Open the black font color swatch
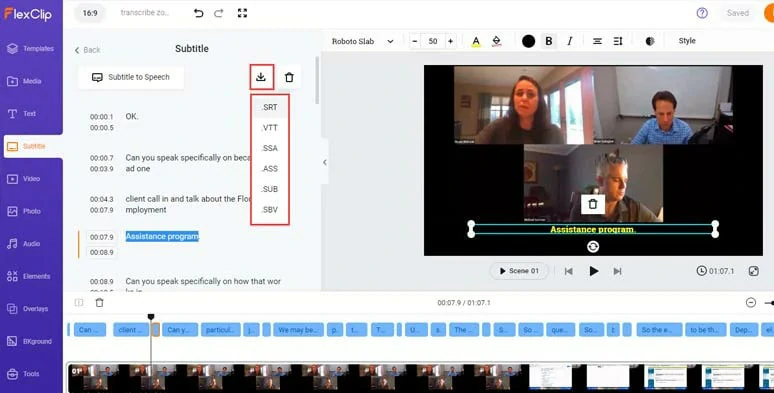The height and width of the screenshot is (393, 774). (x=528, y=41)
